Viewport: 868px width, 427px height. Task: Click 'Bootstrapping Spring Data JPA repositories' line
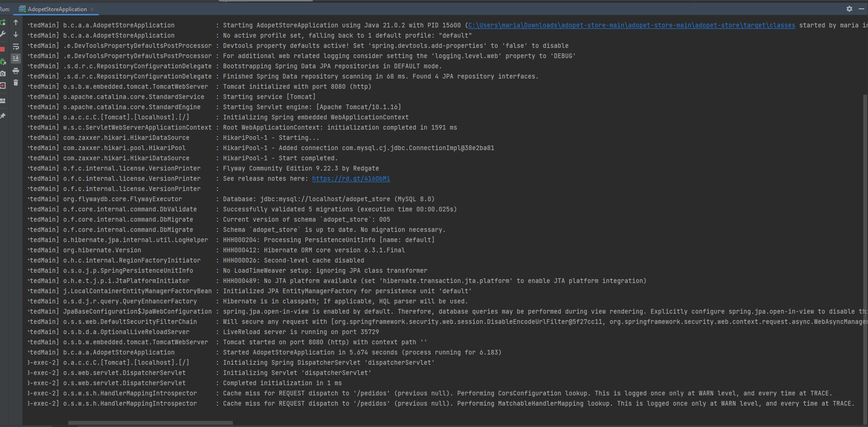pyautogui.click(x=332, y=66)
